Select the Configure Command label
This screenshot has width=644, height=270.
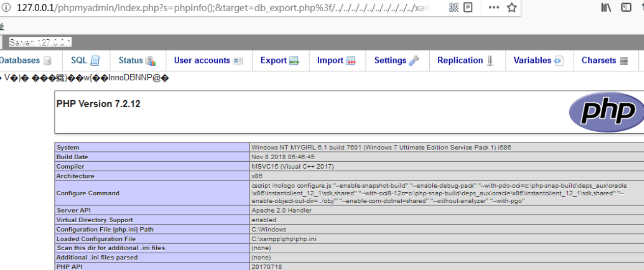tap(88, 193)
